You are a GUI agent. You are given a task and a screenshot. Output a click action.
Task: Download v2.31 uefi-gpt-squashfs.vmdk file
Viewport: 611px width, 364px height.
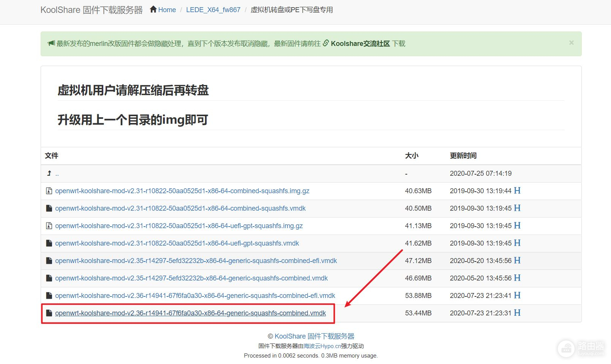click(177, 243)
